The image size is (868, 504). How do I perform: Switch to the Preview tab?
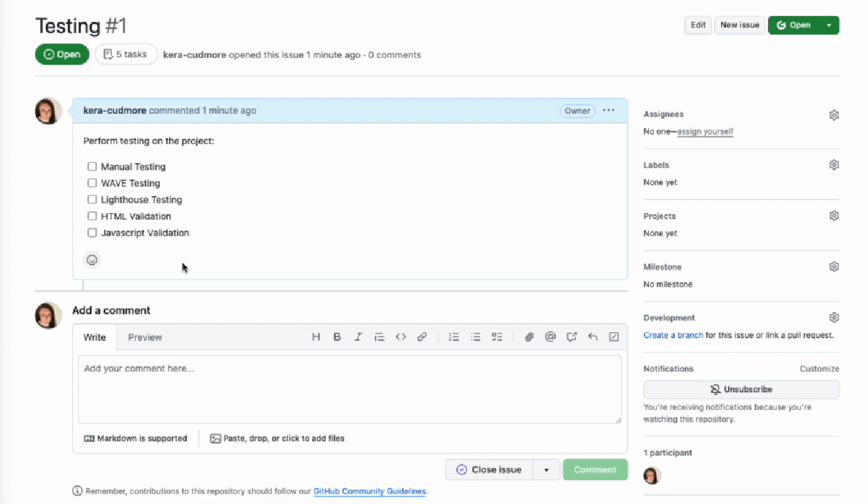(145, 337)
